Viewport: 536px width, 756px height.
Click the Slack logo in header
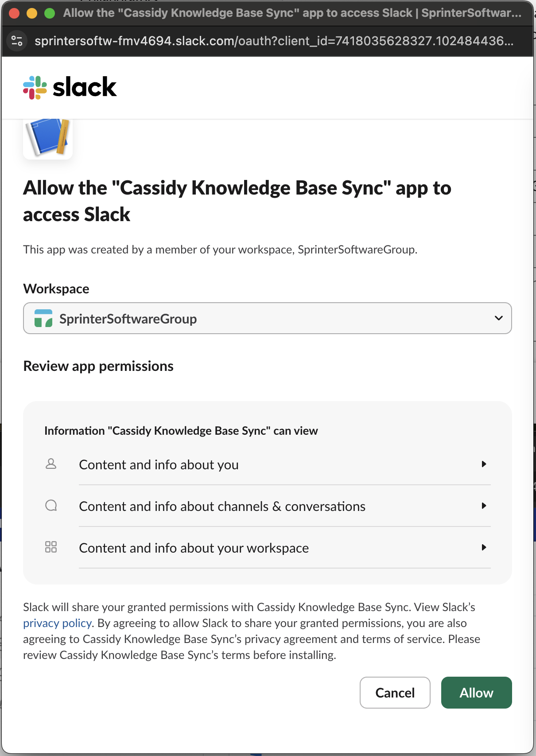coord(70,87)
